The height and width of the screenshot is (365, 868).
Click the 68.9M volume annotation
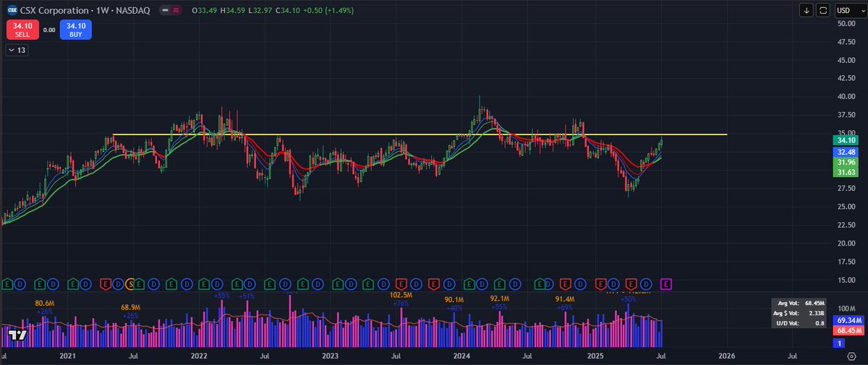131,308
